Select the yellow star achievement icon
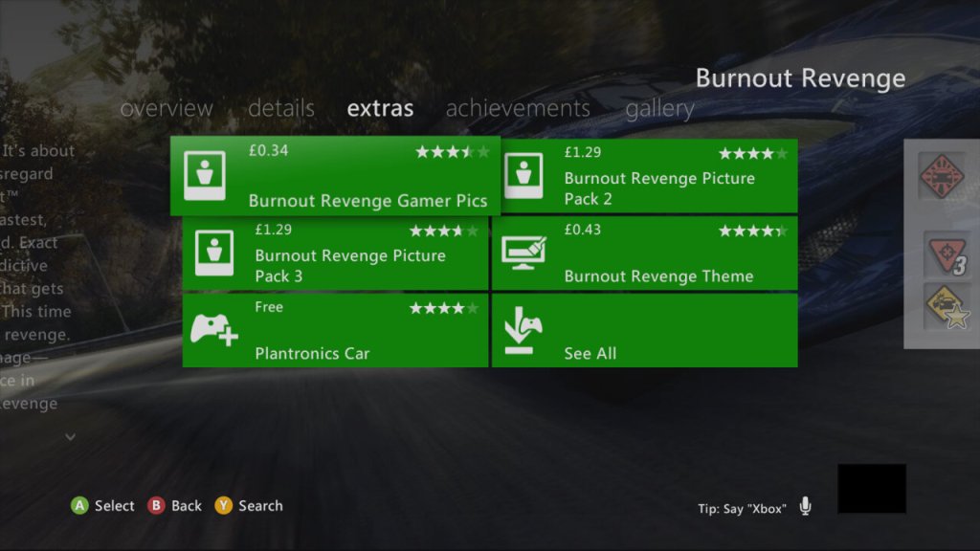The image size is (980, 551). (946, 307)
